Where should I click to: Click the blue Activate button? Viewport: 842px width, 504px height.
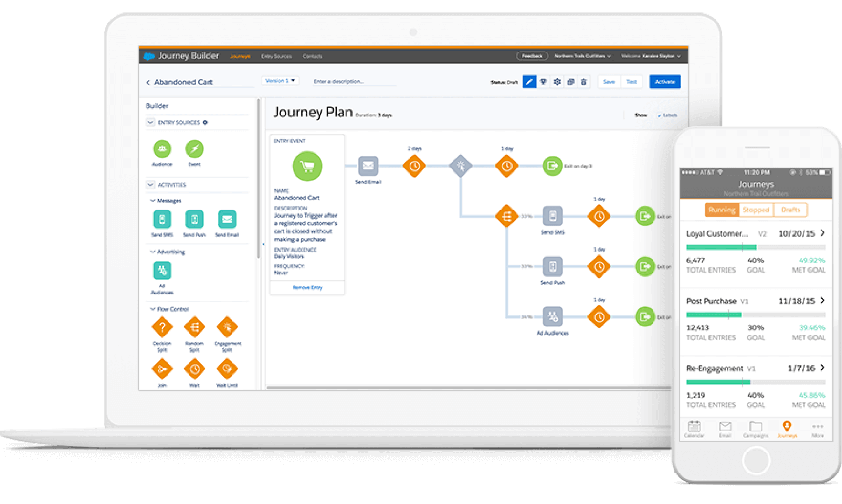665,82
